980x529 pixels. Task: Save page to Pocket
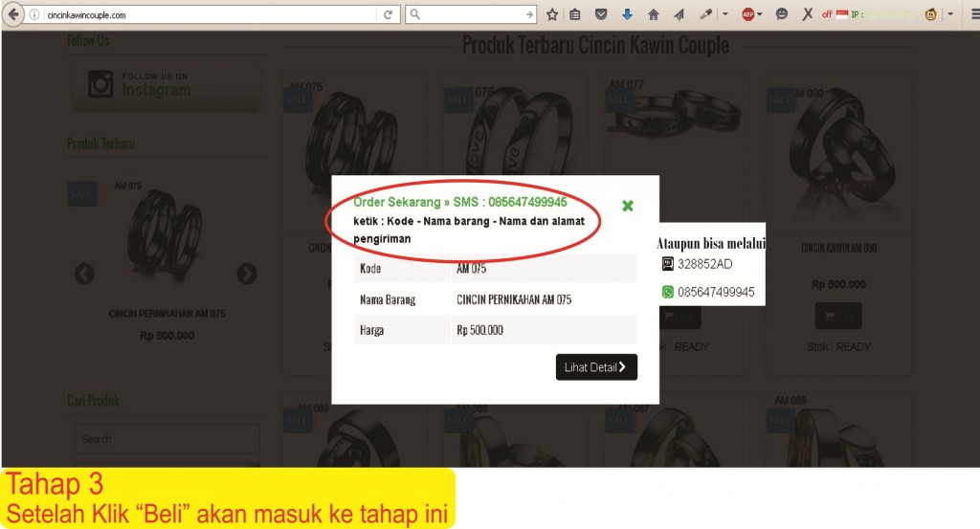coord(601,14)
